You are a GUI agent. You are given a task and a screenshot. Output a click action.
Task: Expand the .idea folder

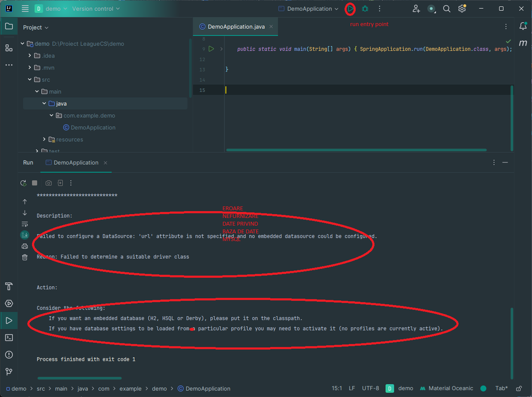(x=30, y=56)
